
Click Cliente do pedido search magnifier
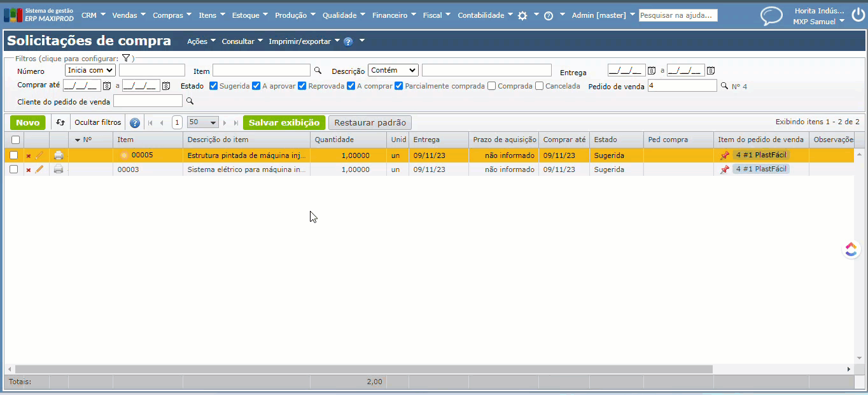(190, 101)
